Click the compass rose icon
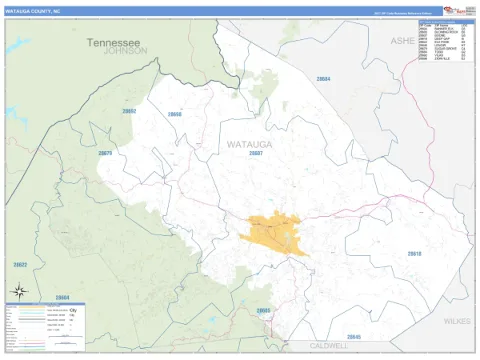480x360 pixels. coord(19,292)
